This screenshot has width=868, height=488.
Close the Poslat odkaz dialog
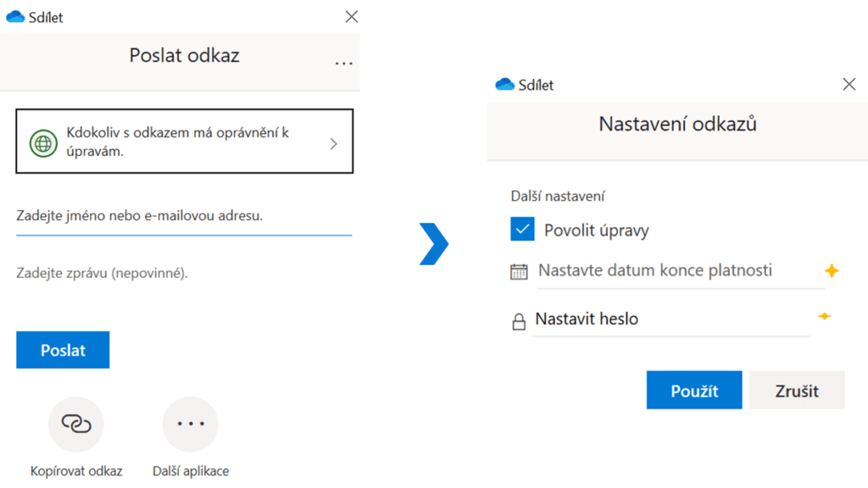[352, 16]
